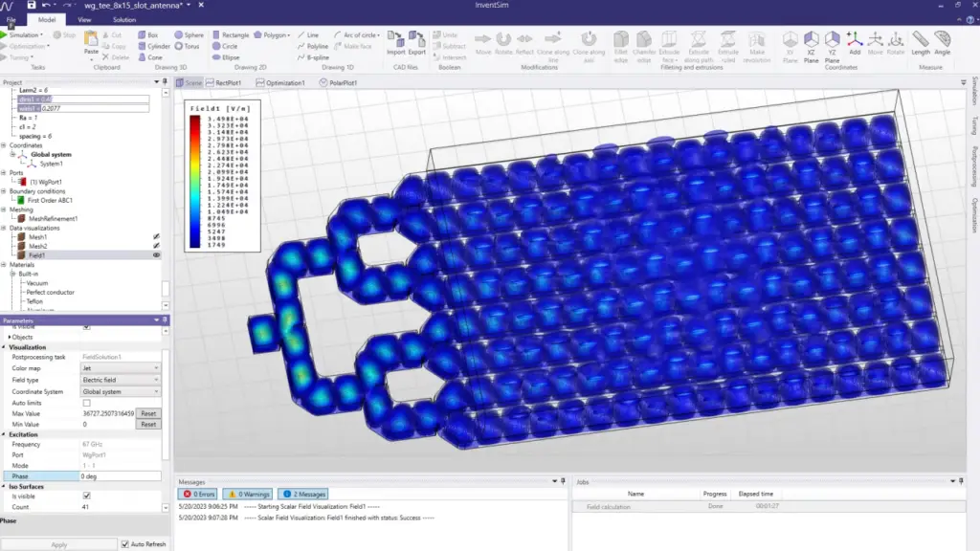Switch to the Solution ribbon tab
This screenshot has width=980, height=551.
pyautogui.click(x=123, y=19)
